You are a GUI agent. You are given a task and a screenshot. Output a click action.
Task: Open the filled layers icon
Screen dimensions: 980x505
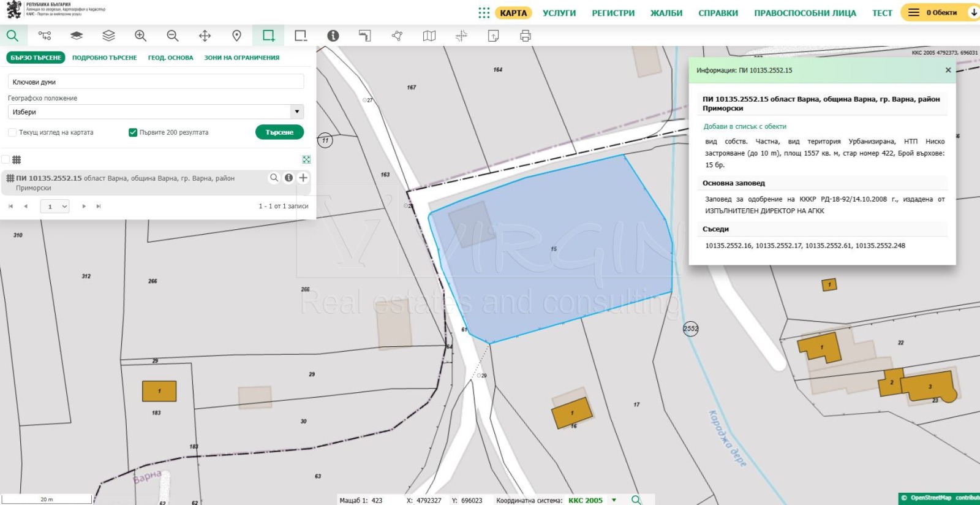[77, 36]
